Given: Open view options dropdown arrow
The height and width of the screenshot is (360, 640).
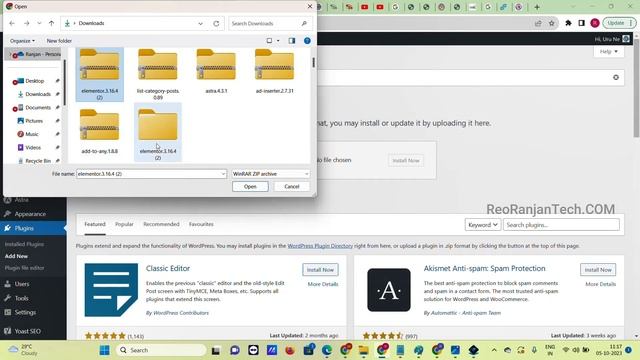Looking at the screenshot, I should pyautogui.click(x=278, y=41).
